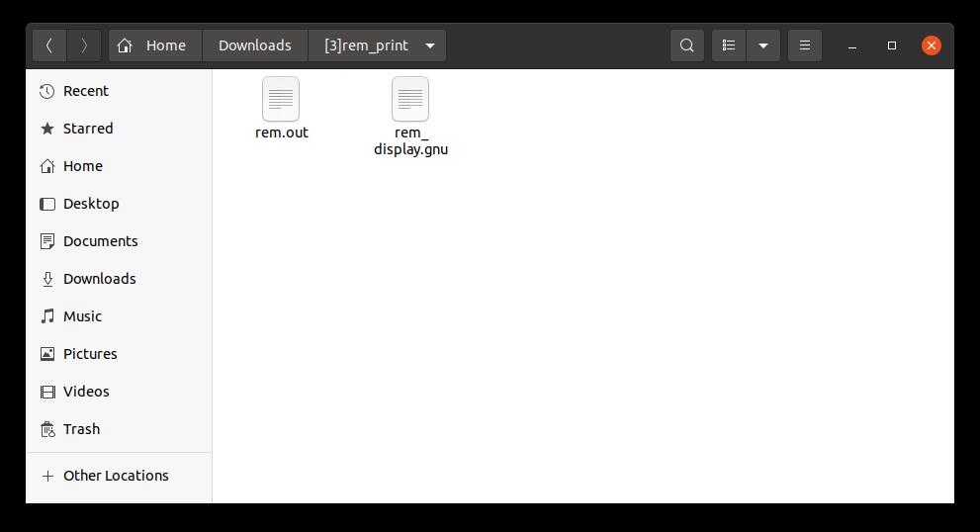Click the Downloads breadcrumb in the path bar
This screenshot has width=980, height=532.
(x=255, y=45)
